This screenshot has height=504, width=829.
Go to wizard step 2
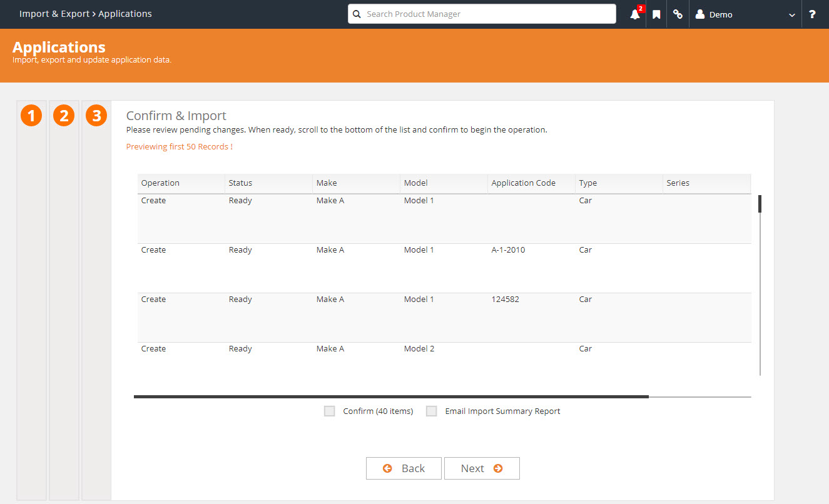(x=64, y=116)
